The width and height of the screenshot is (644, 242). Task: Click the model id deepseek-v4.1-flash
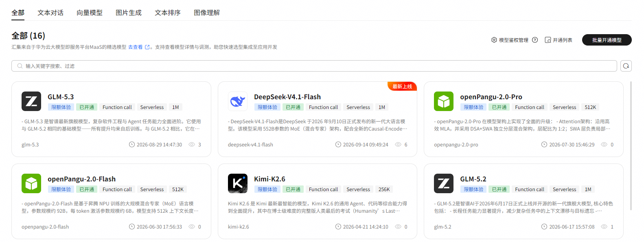pos(250,144)
